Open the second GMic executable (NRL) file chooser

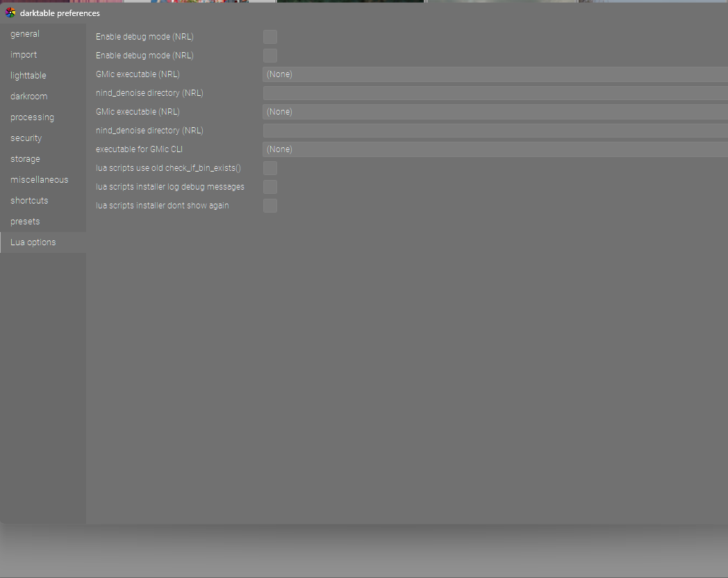[x=495, y=112]
